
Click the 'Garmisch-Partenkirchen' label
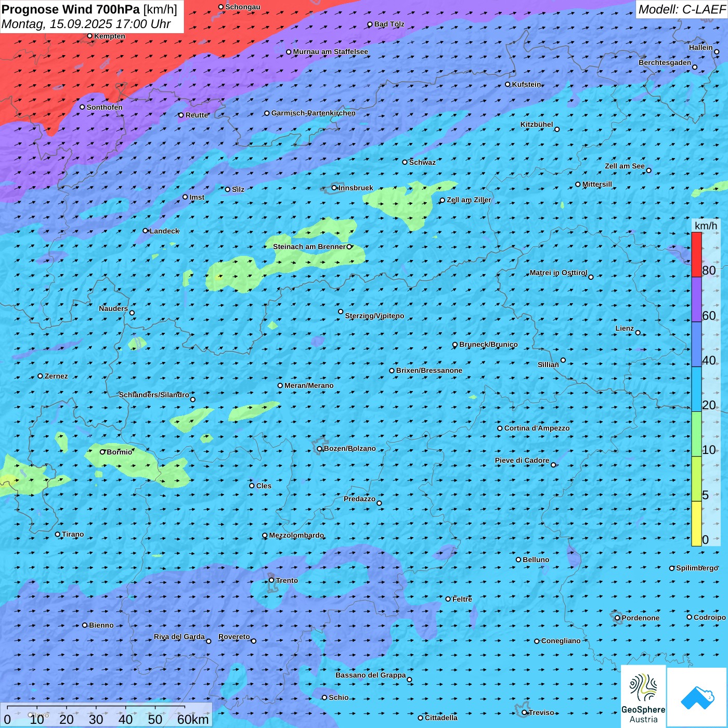314,113
